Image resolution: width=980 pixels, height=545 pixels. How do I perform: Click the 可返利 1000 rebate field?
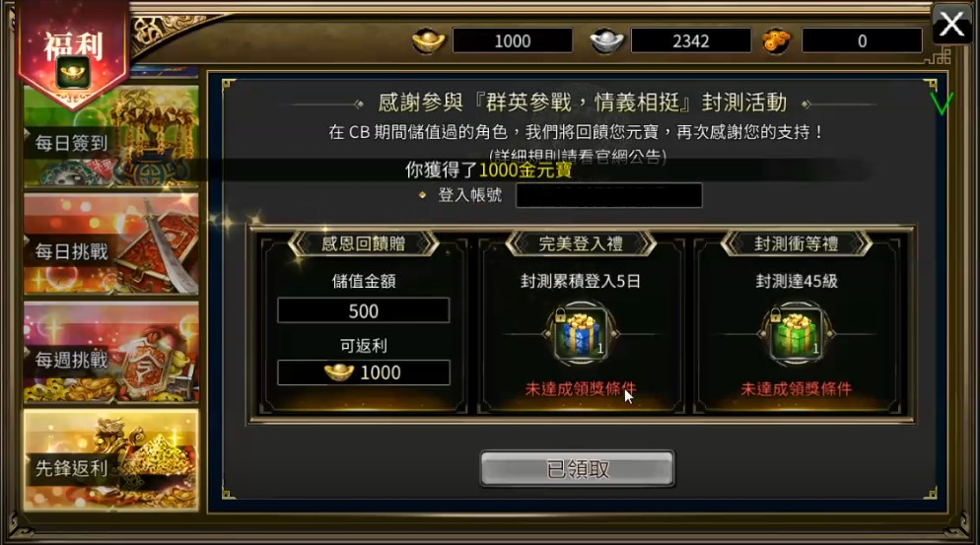pos(363,373)
